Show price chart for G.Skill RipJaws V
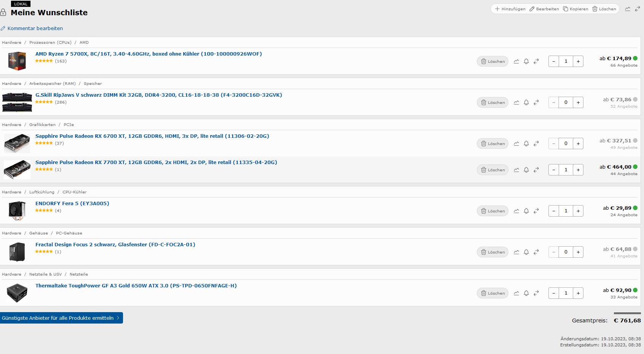This screenshot has width=644, height=354. coord(516,102)
